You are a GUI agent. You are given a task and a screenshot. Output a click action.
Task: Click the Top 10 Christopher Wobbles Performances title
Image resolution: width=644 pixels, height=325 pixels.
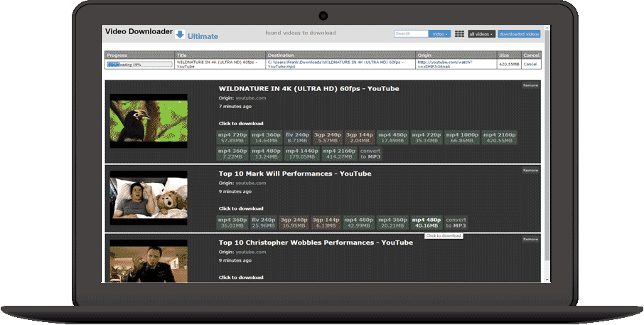click(316, 243)
